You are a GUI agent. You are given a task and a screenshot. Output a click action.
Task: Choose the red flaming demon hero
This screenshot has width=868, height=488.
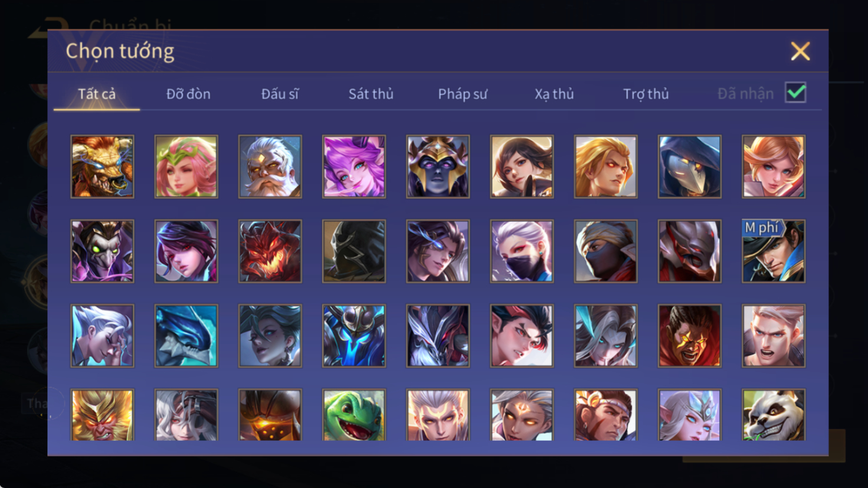(x=270, y=251)
